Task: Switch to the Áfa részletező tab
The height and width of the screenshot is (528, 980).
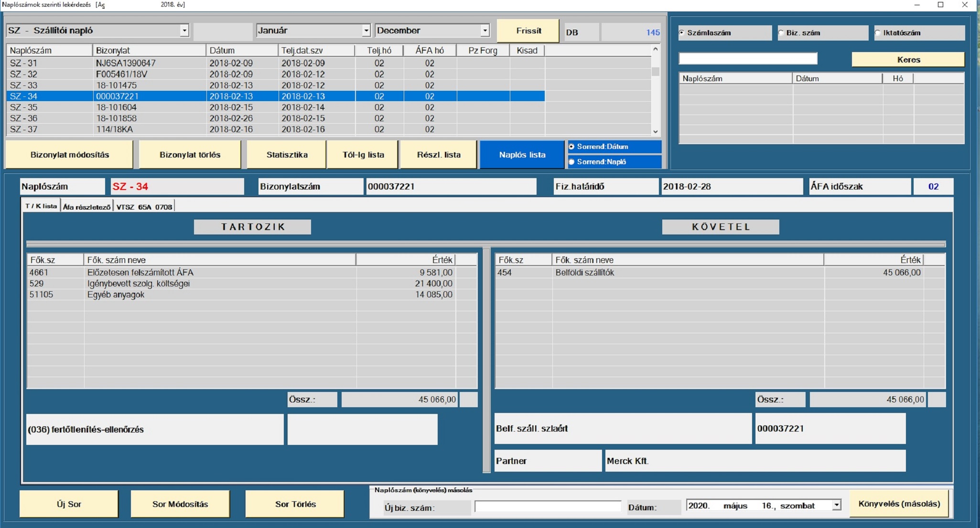Action: tap(86, 207)
